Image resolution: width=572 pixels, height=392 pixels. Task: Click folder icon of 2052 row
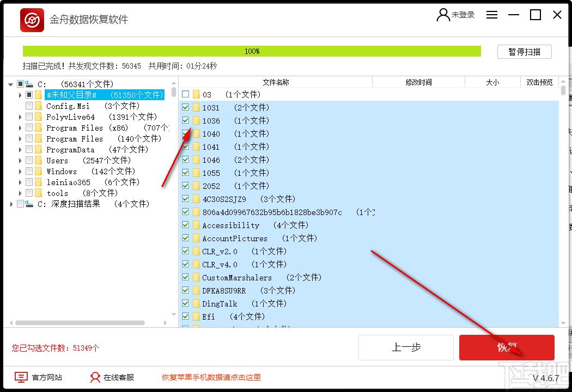coord(196,186)
